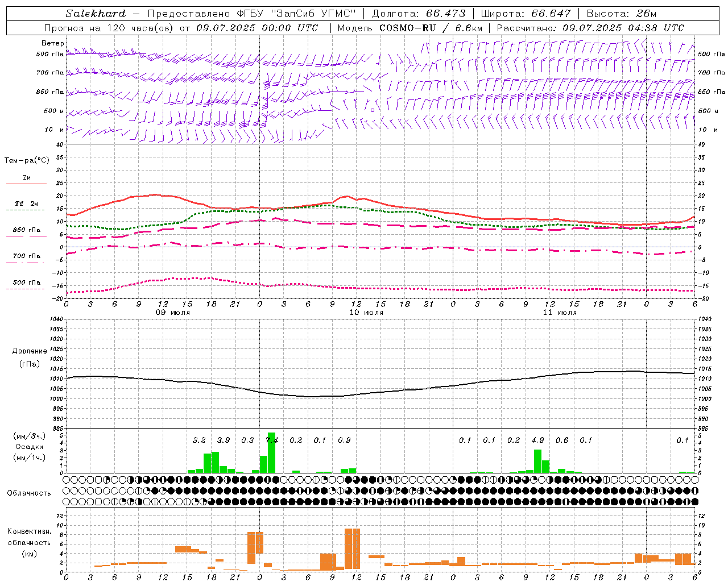
Task: Click the Td 2м legend entry
Action: tap(27, 203)
